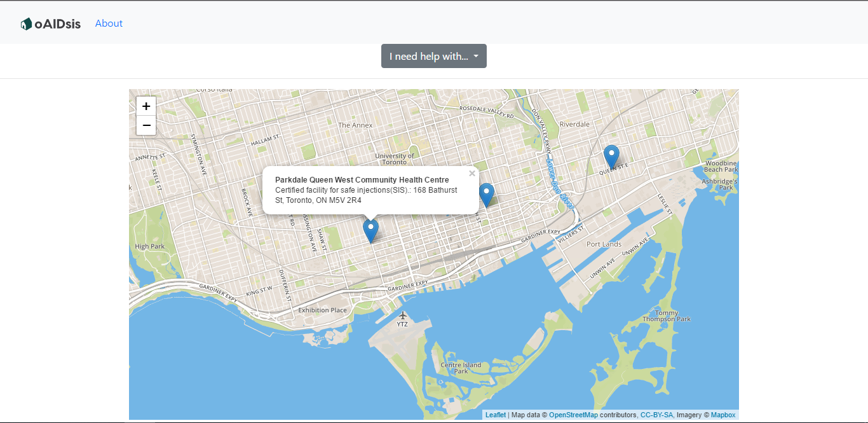Click the "Centre Island Park" map label
Viewport: 868px width, 423px height.
click(x=461, y=368)
